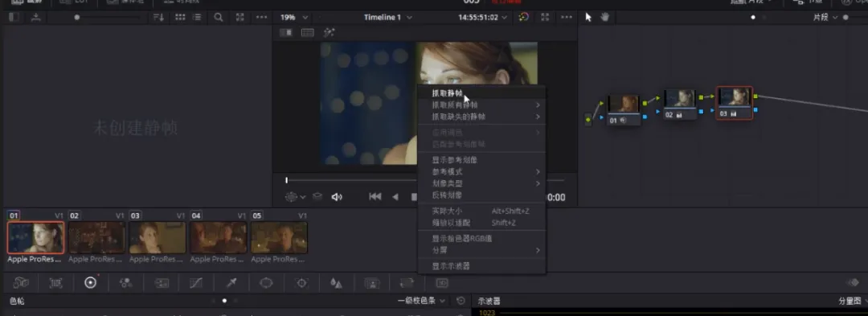Open the Power Window palette icon
The image size is (868, 316).
pyautogui.click(x=266, y=283)
